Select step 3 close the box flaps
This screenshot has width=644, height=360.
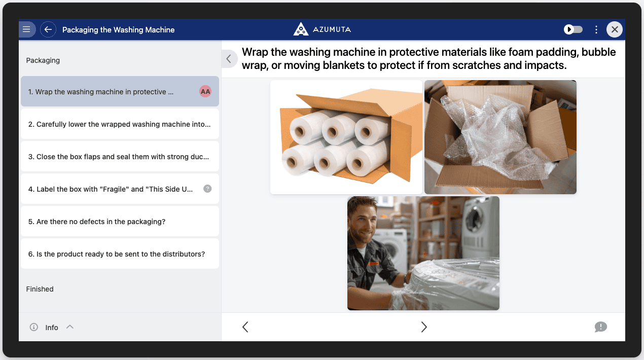pos(120,157)
